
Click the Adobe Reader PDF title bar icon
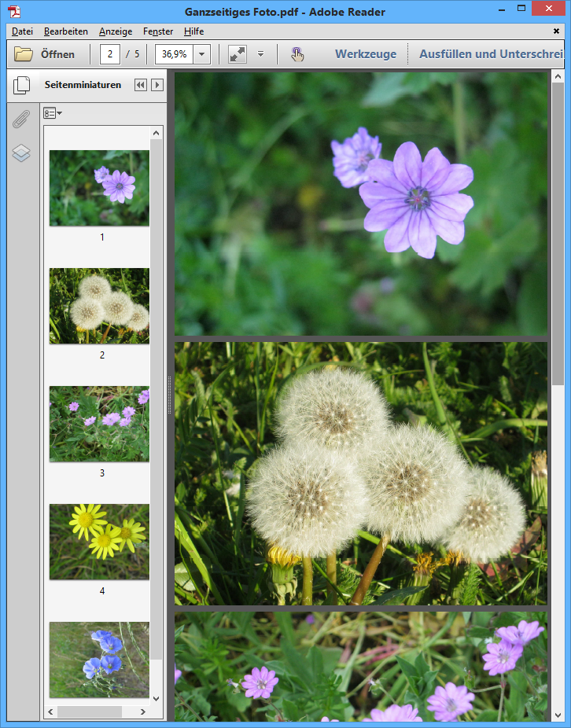(x=14, y=11)
